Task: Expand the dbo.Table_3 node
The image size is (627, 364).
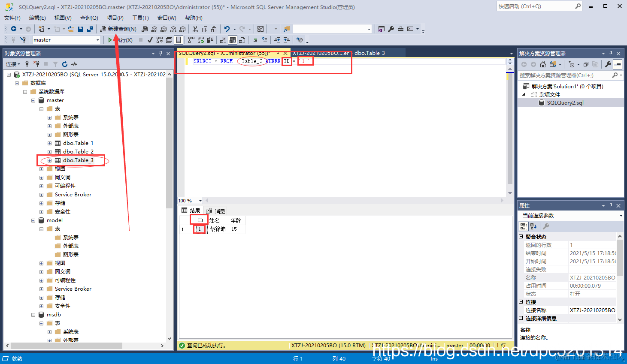Action: pyautogui.click(x=49, y=160)
